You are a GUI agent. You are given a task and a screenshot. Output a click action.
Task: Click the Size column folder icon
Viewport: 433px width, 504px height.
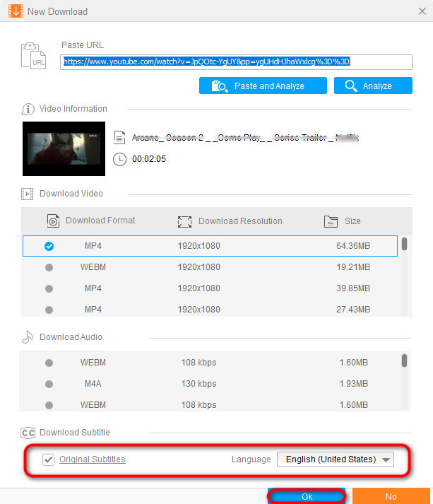330,221
